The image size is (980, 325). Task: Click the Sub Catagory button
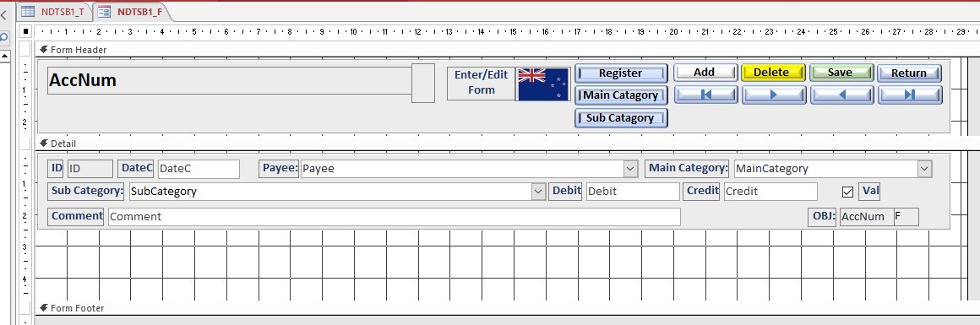621,117
